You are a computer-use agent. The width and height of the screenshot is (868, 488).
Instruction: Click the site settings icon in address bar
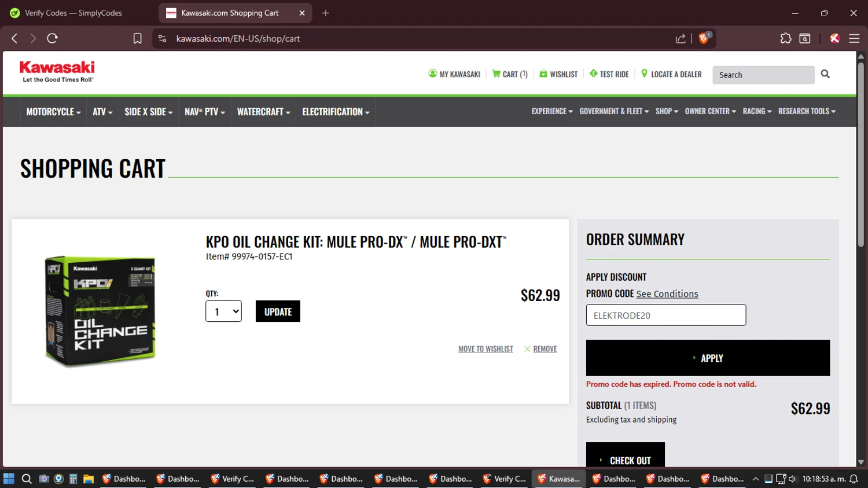coord(162,38)
